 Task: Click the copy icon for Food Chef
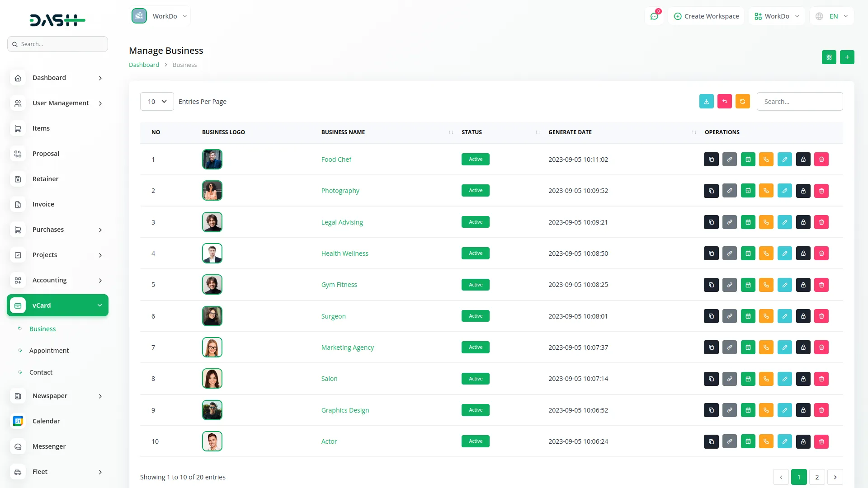711,160
